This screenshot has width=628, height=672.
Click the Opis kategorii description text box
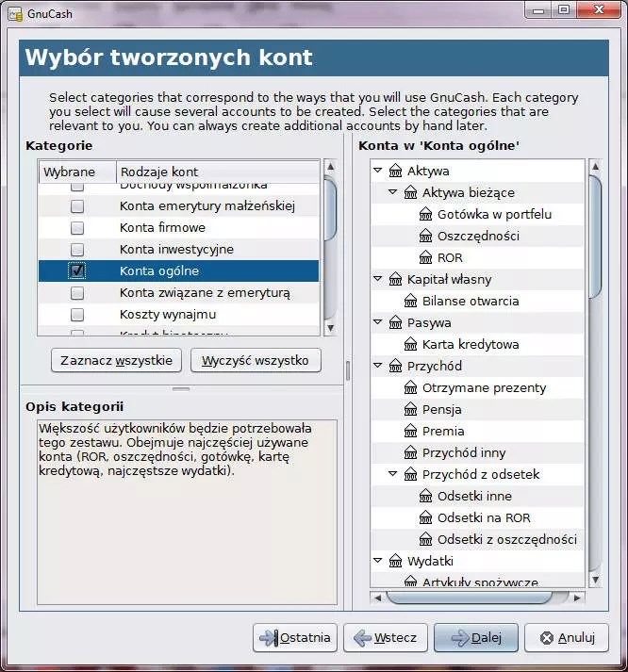point(187,512)
